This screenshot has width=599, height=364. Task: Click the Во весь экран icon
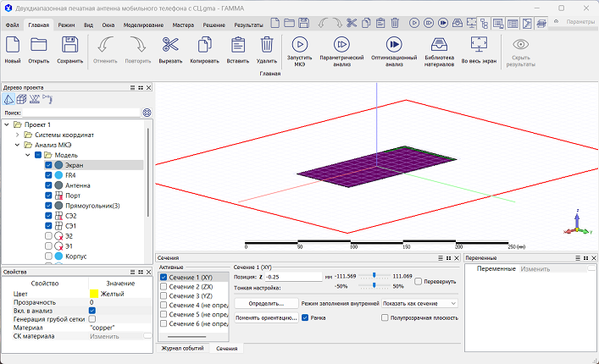pos(479,43)
